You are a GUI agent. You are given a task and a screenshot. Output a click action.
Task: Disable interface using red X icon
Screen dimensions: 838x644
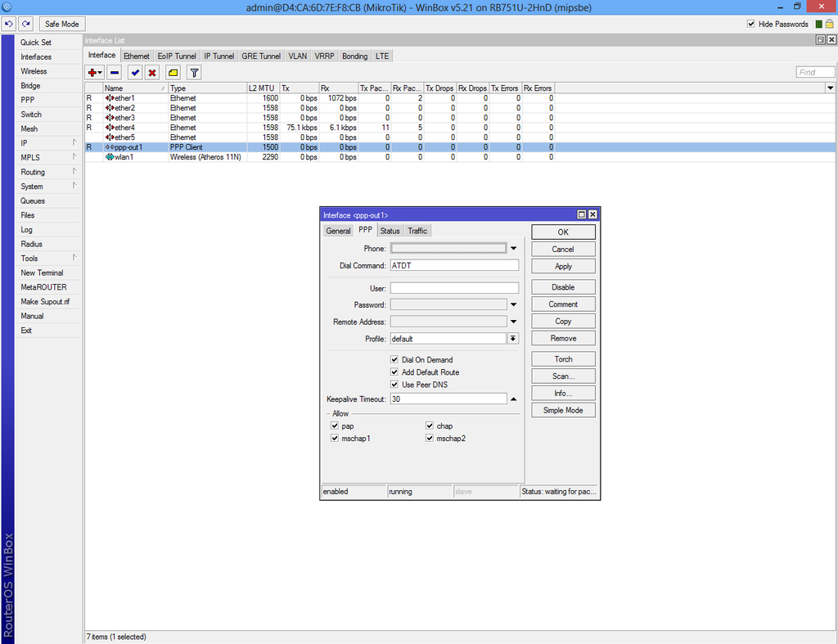click(153, 73)
